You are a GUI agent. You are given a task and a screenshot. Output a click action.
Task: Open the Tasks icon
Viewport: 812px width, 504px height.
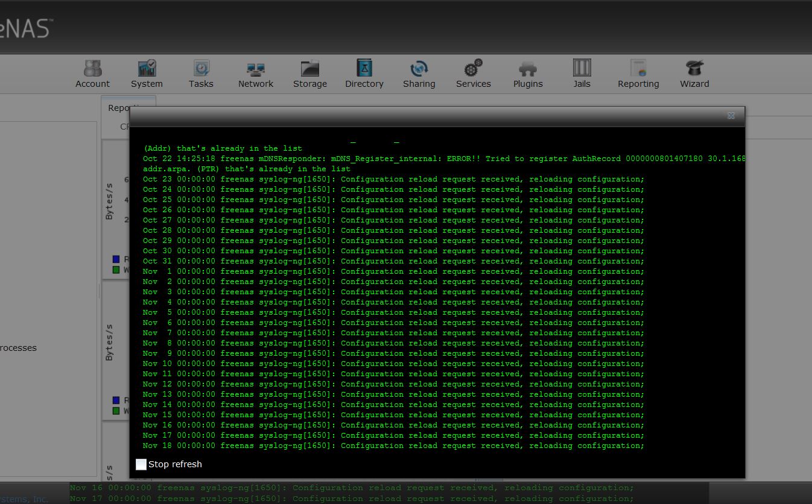click(x=201, y=74)
